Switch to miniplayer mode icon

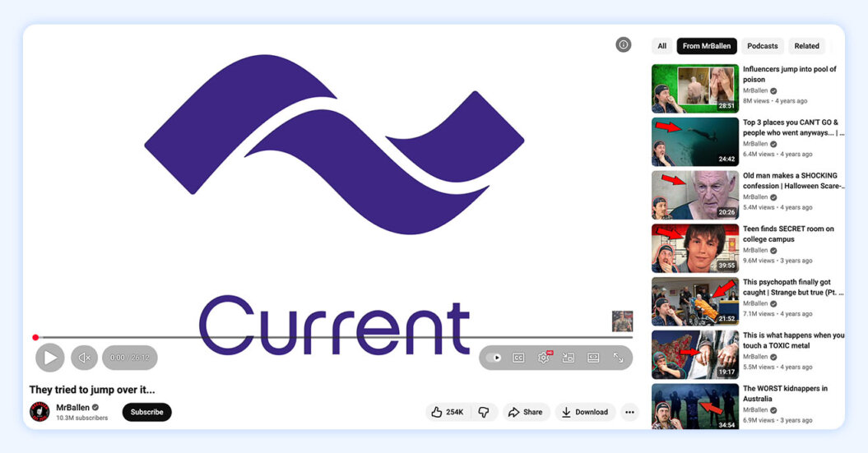click(x=568, y=358)
